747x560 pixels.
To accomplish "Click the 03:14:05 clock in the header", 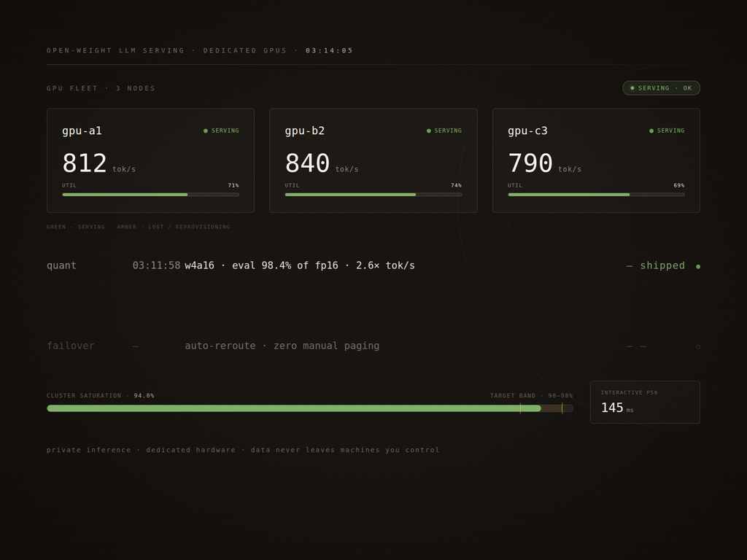I will click(329, 50).
